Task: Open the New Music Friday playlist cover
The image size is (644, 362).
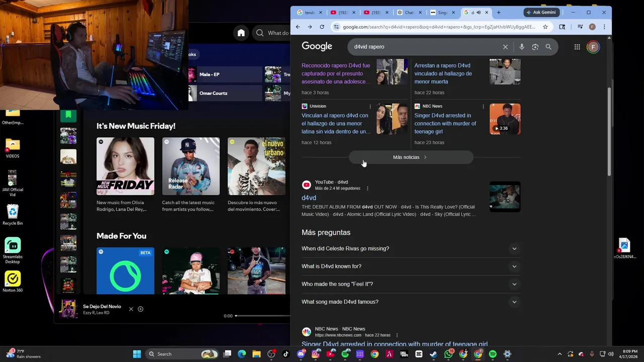Action: (x=125, y=166)
